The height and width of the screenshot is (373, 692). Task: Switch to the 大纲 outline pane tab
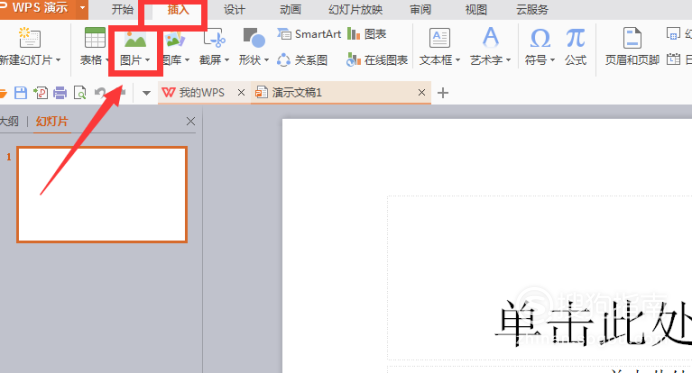tap(9, 121)
